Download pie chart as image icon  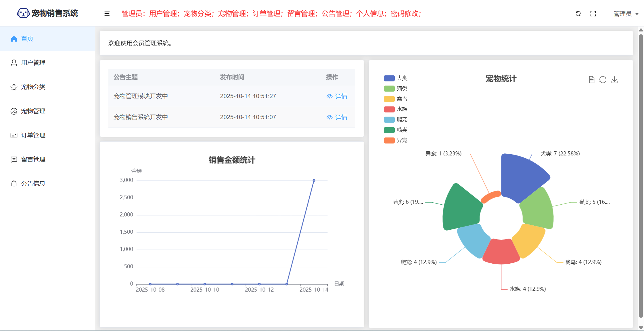(614, 80)
